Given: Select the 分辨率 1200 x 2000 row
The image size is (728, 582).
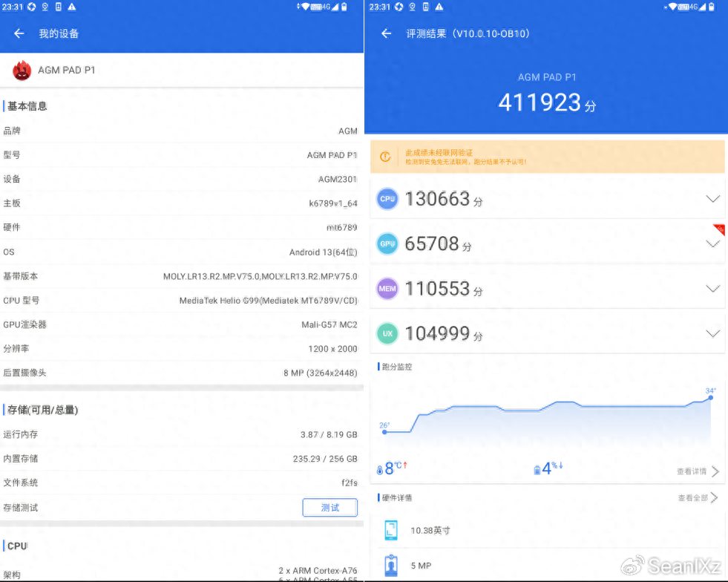Looking at the screenshot, I should point(182,349).
